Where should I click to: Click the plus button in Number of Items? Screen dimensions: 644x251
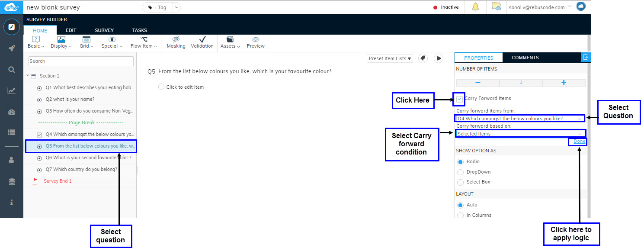click(x=564, y=83)
